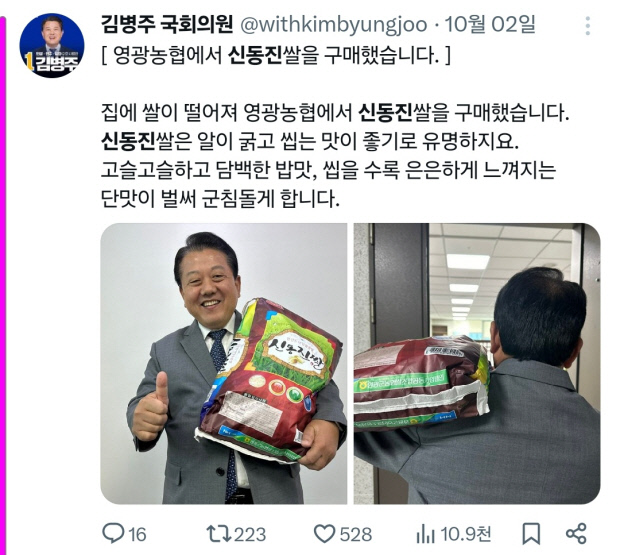Click the retweet count 223
Screen dimensions: 620x555
(250, 535)
